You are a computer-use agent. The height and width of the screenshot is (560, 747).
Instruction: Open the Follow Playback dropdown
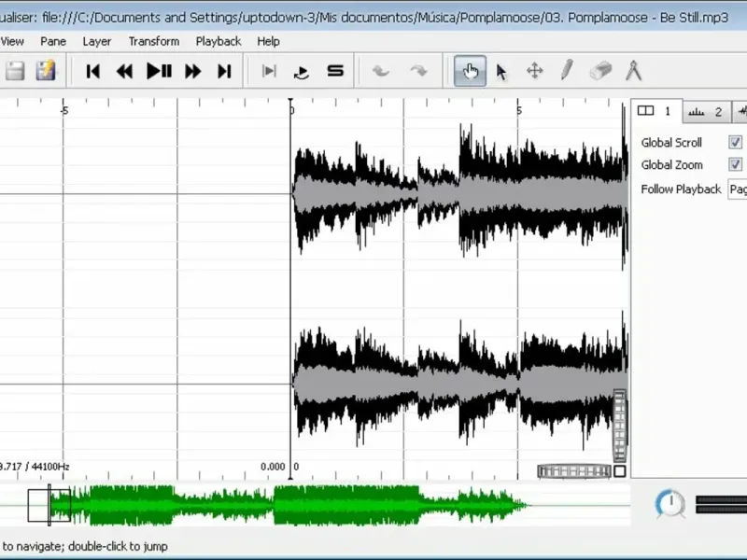pos(738,189)
